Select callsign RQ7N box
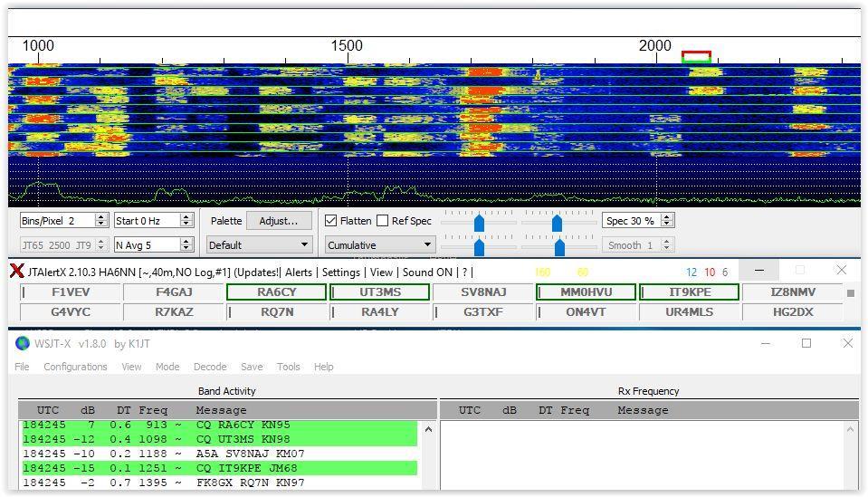Image resolution: width=868 pixels, height=497 pixels. point(277,311)
